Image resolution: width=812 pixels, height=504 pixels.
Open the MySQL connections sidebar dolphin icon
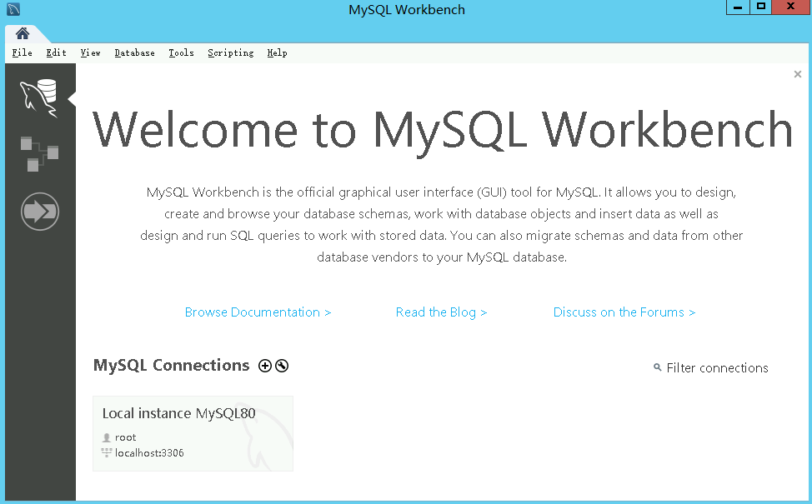point(39,97)
